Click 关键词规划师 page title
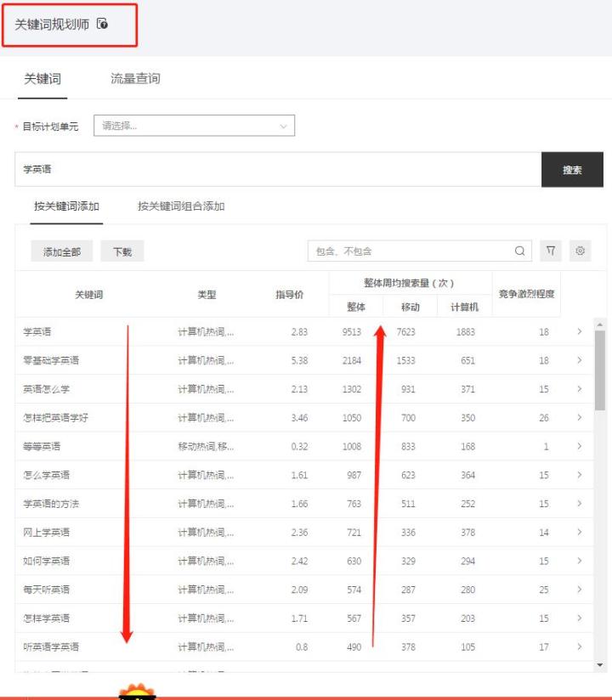The image size is (612, 700). [x=52, y=24]
